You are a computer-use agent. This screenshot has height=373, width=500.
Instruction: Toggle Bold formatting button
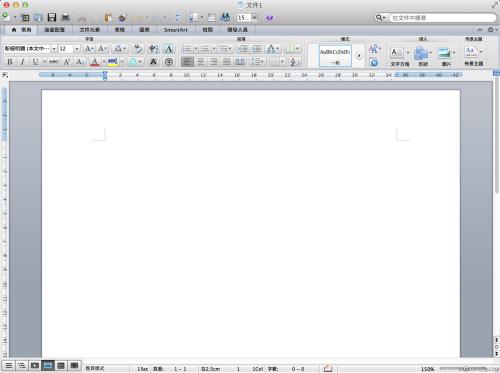pyautogui.click(x=10, y=62)
